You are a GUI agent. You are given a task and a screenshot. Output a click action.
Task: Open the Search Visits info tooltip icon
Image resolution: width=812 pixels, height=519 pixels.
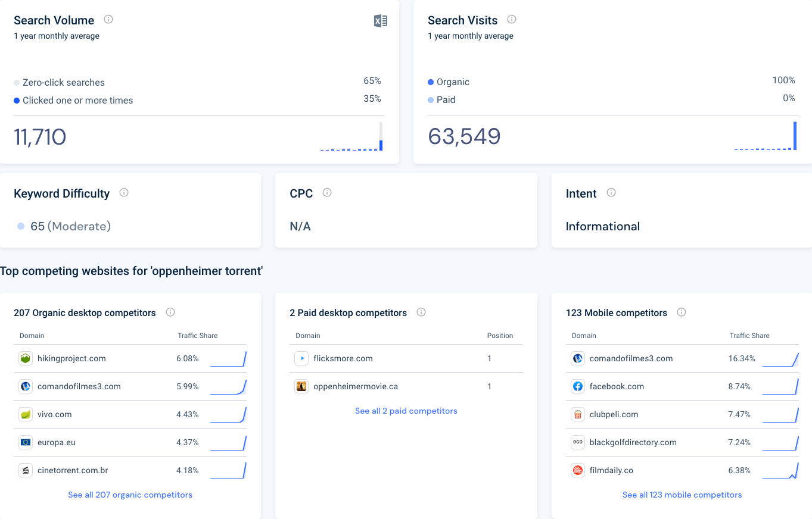tap(512, 19)
